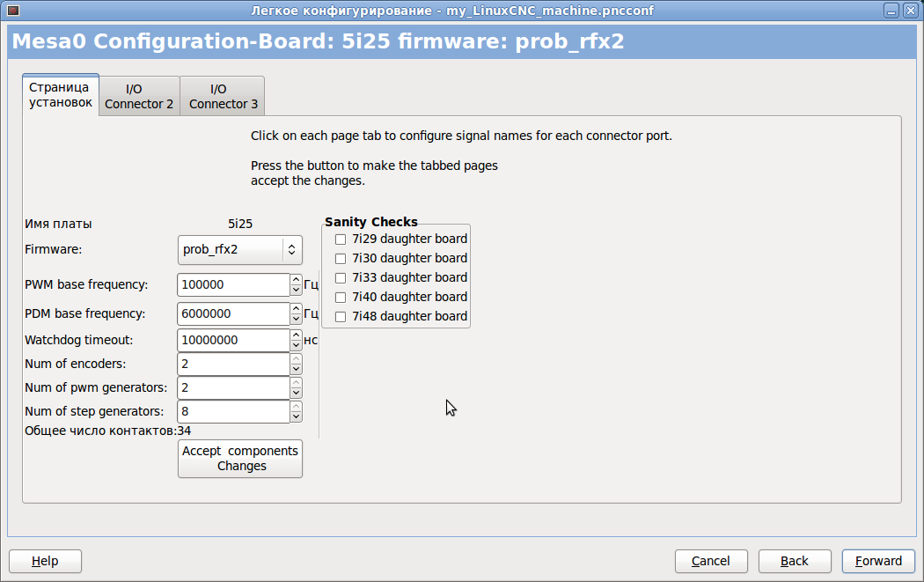
Task: Focus the PDM base frequency field
Action: tap(233, 313)
